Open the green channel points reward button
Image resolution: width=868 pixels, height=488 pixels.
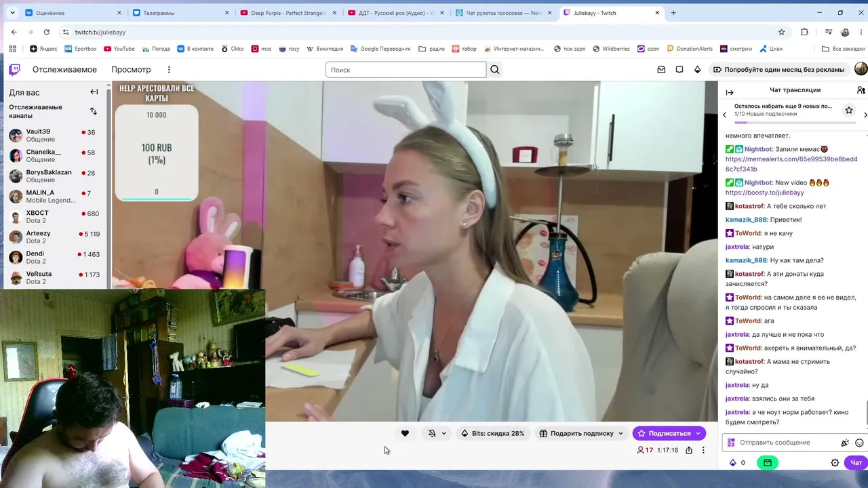tap(768, 463)
